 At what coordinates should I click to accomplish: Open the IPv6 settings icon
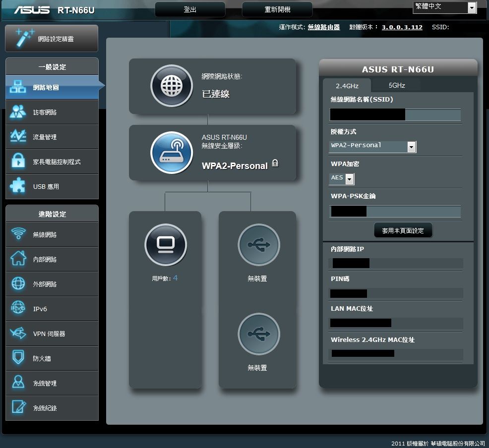pyautogui.click(x=18, y=308)
